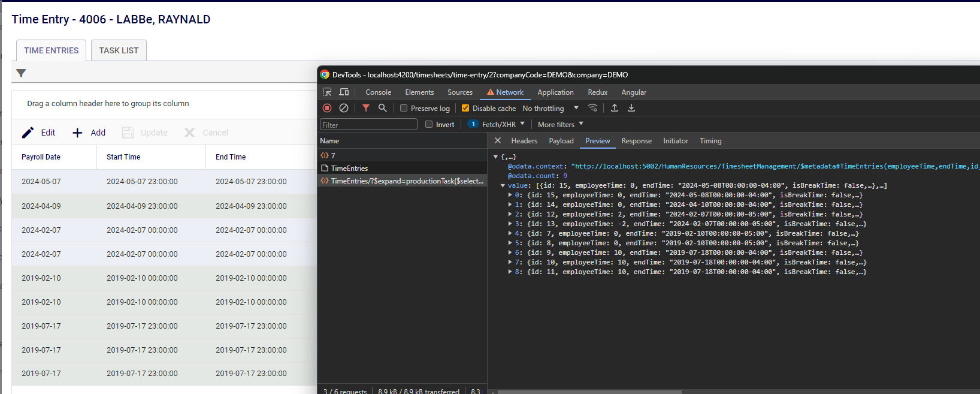The width and height of the screenshot is (980, 394).
Task: Toggle device toolbar emulation icon
Action: point(344,92)
